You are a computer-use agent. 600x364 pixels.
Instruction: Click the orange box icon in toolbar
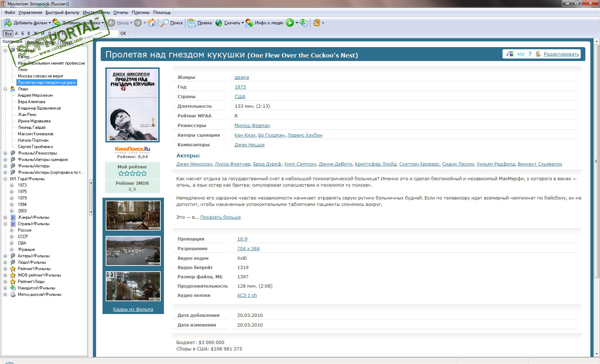point(316,23)
